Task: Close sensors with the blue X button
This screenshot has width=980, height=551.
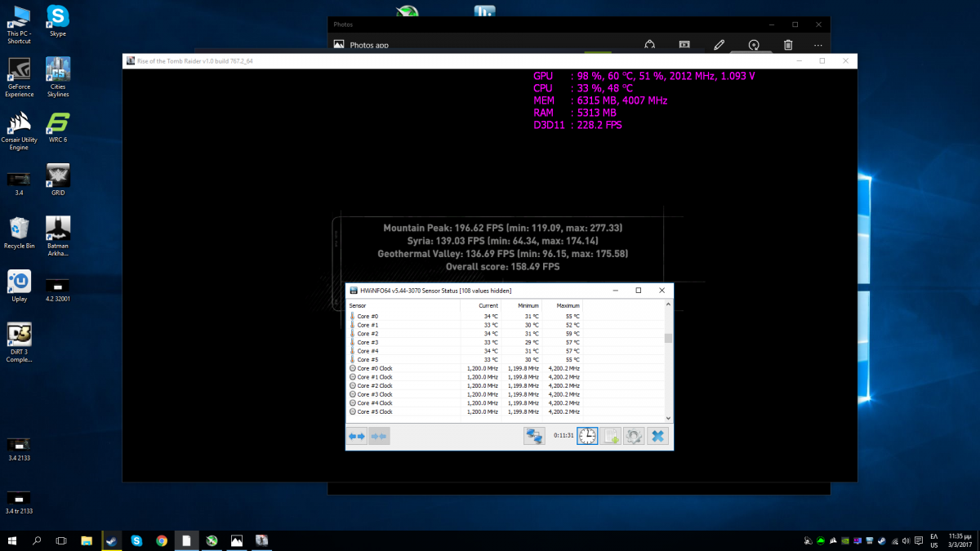Action: pyautogui.click(x=657, y=436)
